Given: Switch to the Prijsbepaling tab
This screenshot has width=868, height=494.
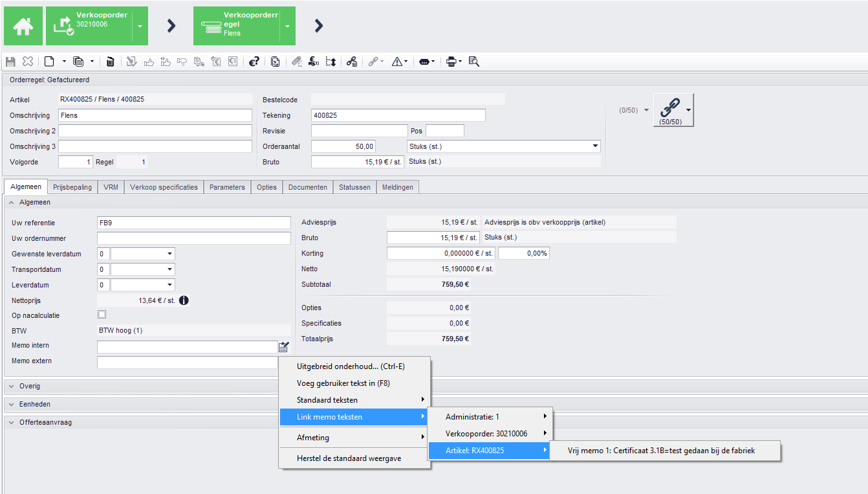Looking at the screenshot, I should pyautogui.click(x=72, y=187).
